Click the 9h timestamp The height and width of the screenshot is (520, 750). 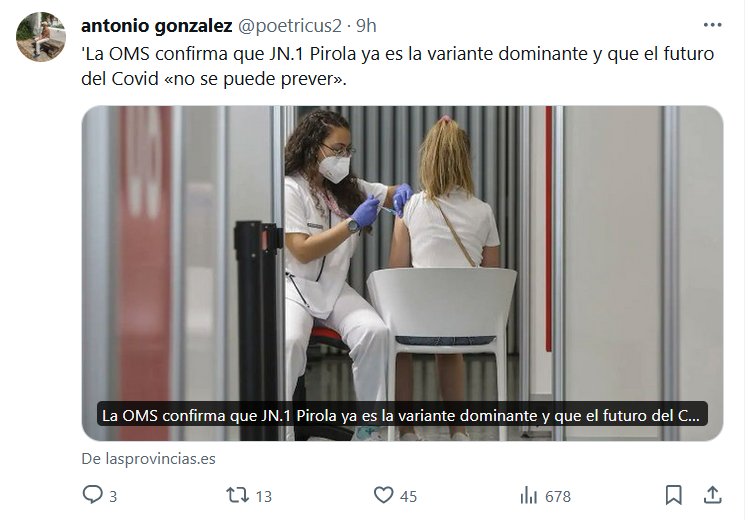(366, 26)
